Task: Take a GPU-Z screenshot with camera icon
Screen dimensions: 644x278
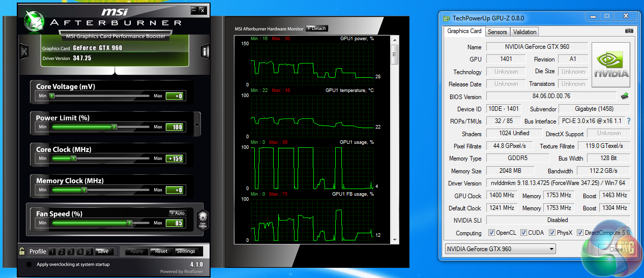Action: (x=629, y=31)
